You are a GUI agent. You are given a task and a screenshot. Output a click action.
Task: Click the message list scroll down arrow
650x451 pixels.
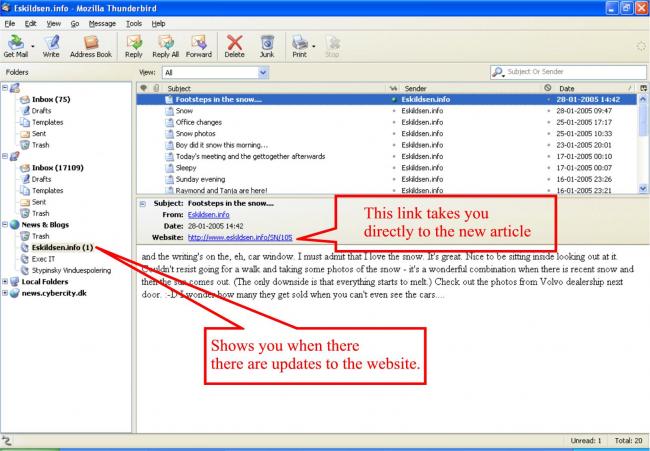[643, 189]
